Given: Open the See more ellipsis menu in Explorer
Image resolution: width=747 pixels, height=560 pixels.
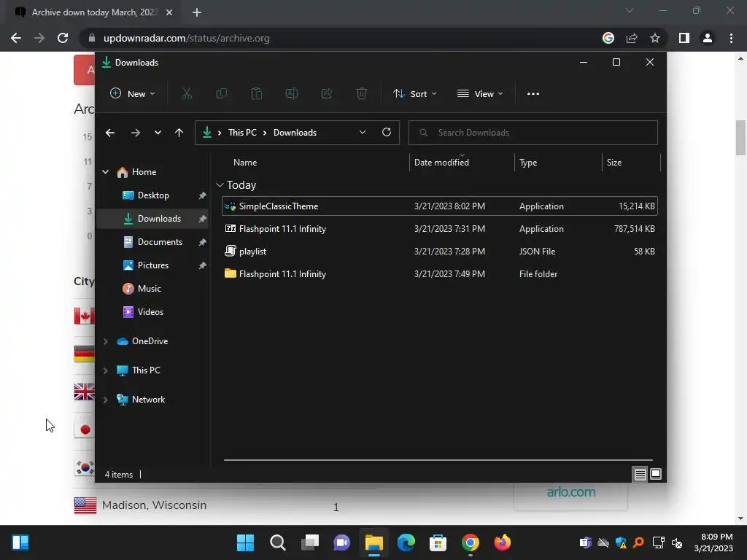Looking at the screenshot, I should click(533, 94).
